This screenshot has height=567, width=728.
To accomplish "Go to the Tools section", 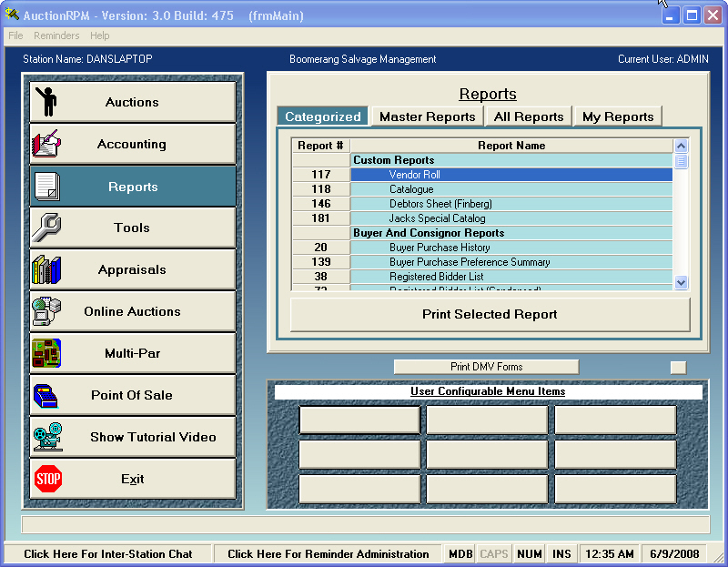I will pos(133,228).
